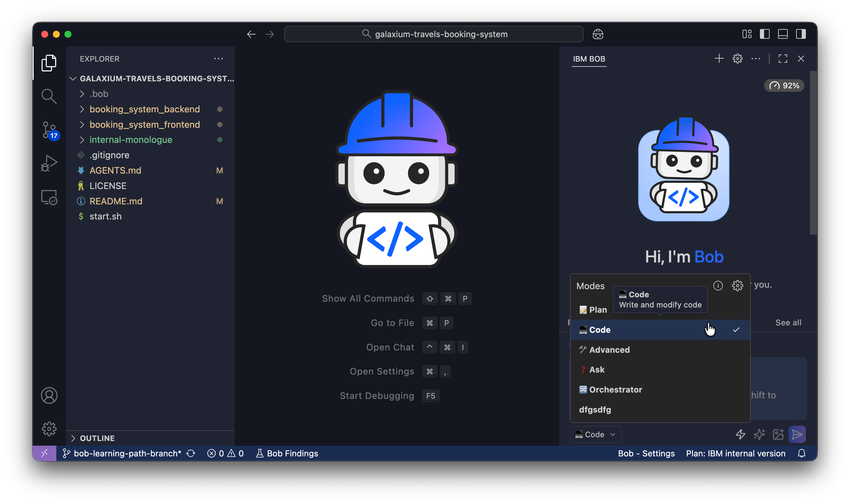Toggle the secondary side bar visibility
The height and width of the screenshot is (504, 850).
click(x=801, y=34)
